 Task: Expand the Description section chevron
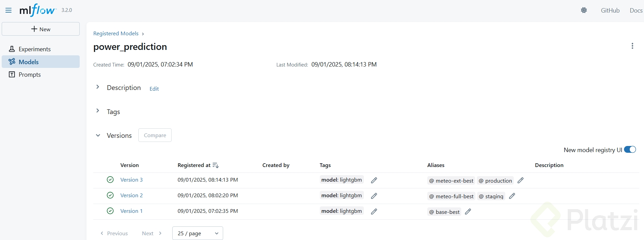(x=98, y=87)
